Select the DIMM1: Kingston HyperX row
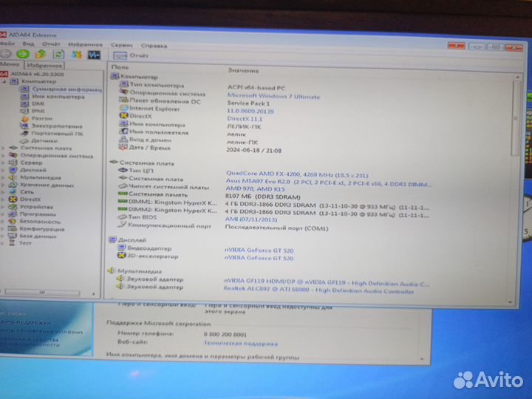The width and height of the screenshot is (532, 399). [273, 204]
